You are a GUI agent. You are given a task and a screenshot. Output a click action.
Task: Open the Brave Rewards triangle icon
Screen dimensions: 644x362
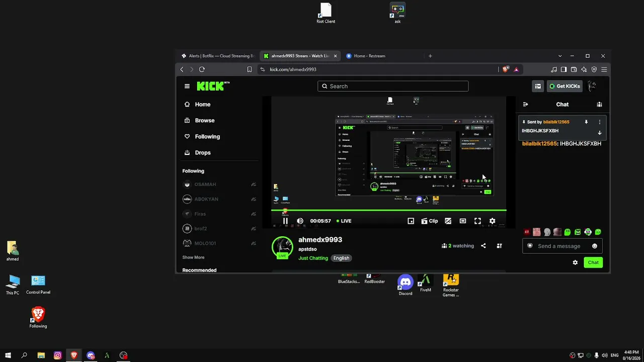tap(516, 69)
